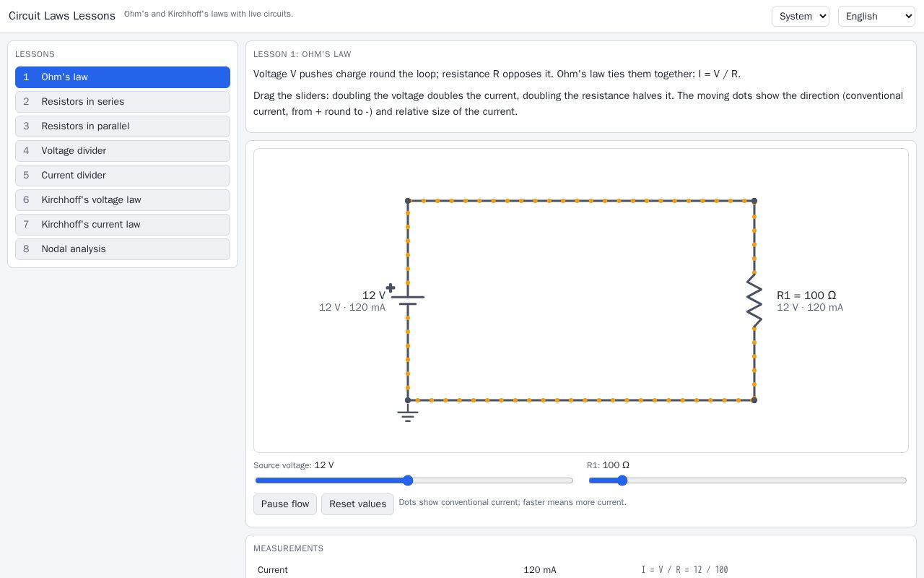Click the 'R1 = 100 Ω' label
The height and width of the screenshot is (578, 924).
point(806,296)
